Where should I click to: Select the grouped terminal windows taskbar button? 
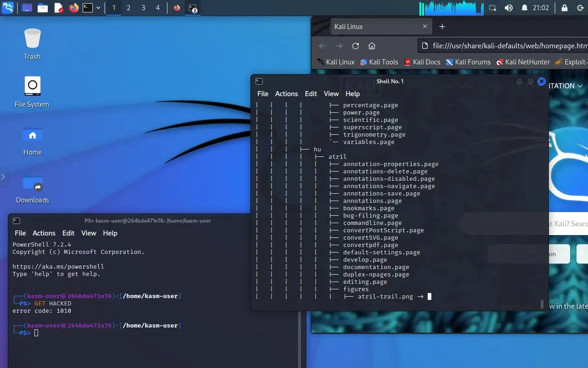click(x=193, y=8)
